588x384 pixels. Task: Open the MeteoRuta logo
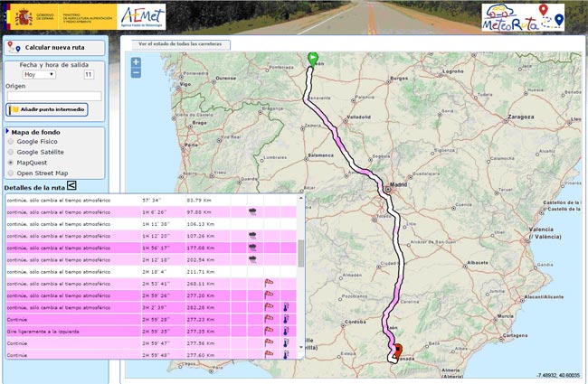click(523, 17)
